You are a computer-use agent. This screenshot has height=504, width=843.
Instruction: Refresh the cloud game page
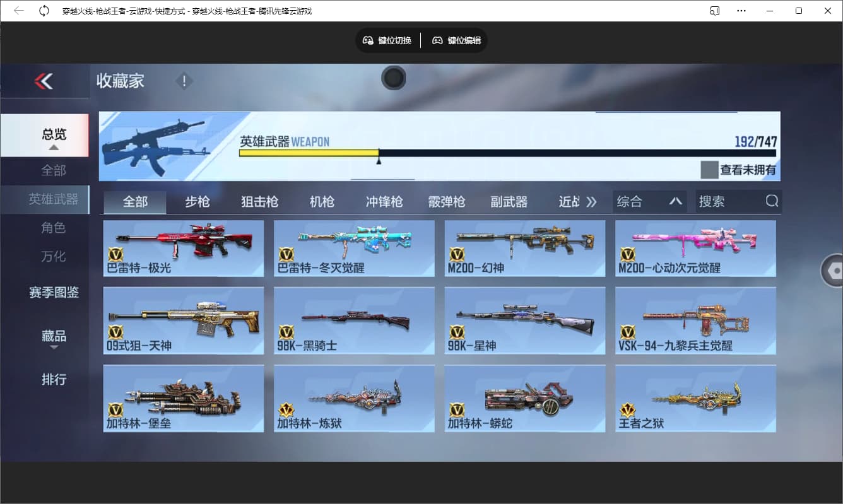[44, 11]
